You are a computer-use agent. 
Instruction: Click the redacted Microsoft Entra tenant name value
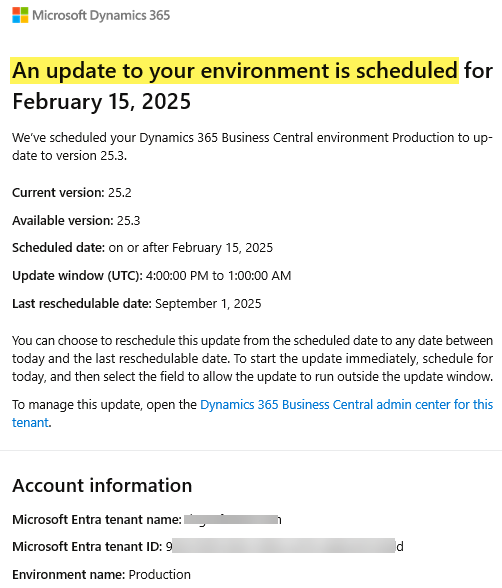coord(233,519)
